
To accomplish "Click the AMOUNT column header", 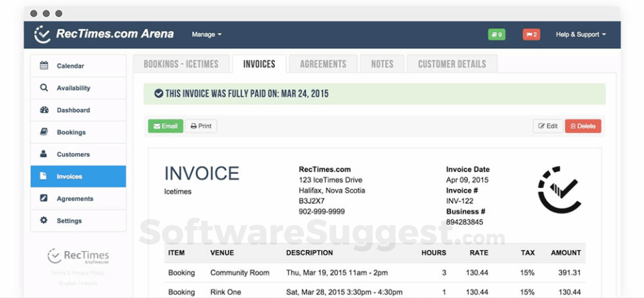I will tap(566, 253).
